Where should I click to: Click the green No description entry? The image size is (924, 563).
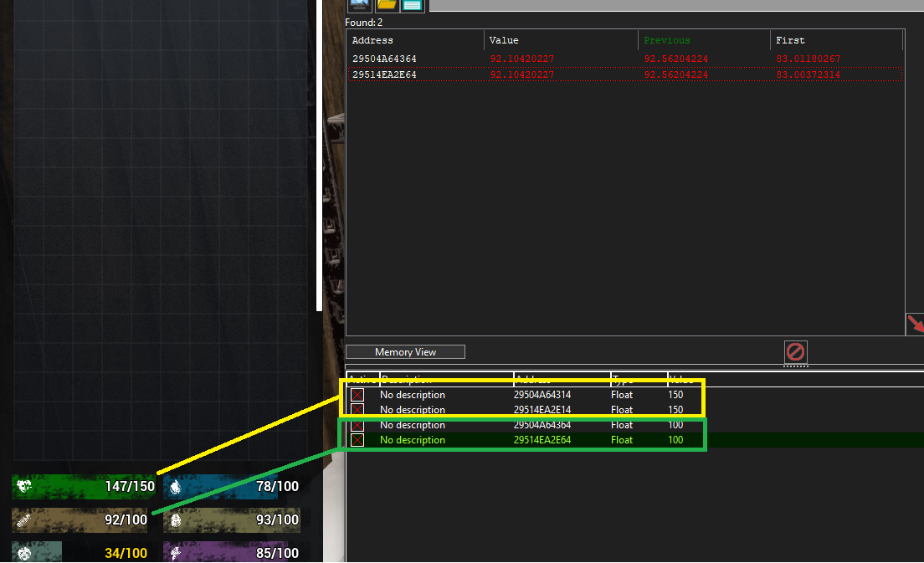click(x=413, y=440)
